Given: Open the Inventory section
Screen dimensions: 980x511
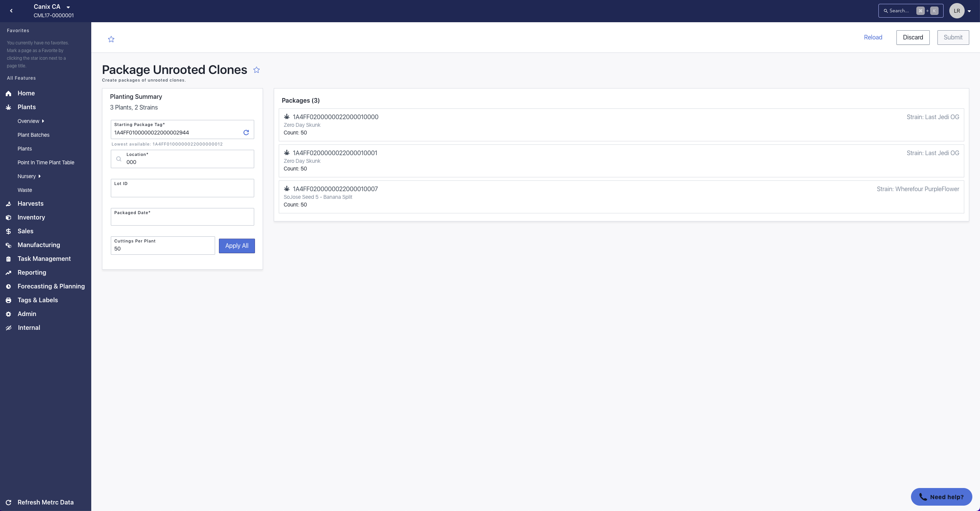Looking at the screenshot, I should (31, 217).
